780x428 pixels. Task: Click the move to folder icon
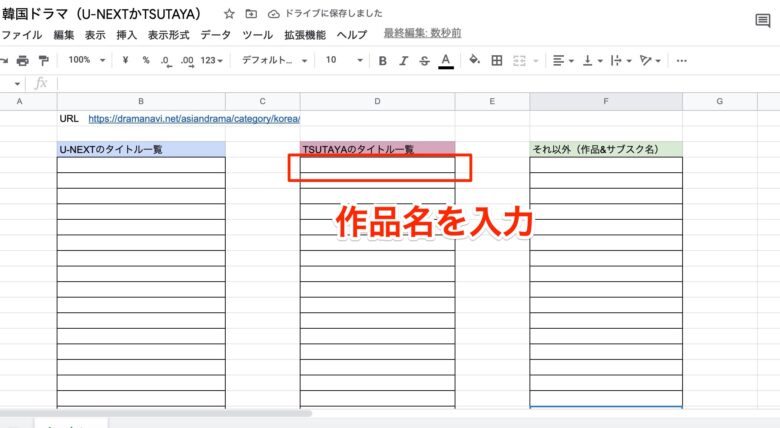(x=251, y=14)
